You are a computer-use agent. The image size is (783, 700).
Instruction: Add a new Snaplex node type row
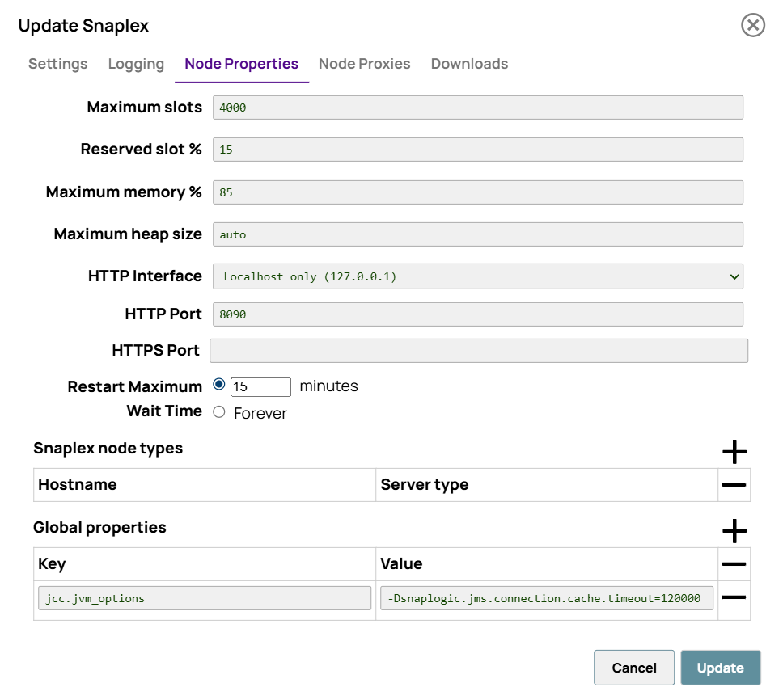coord(734,452)
